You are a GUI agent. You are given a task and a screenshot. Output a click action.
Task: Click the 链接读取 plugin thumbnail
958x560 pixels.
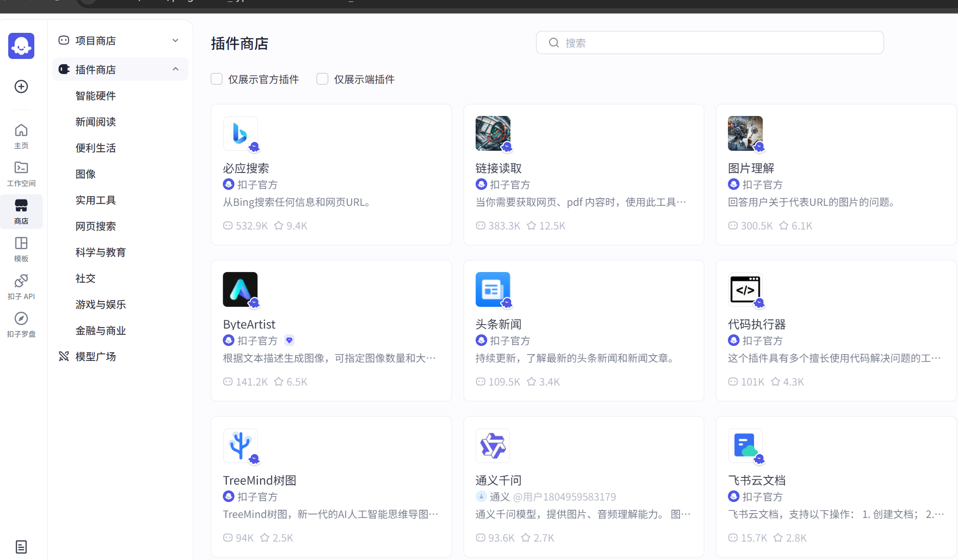pos(493,133)
